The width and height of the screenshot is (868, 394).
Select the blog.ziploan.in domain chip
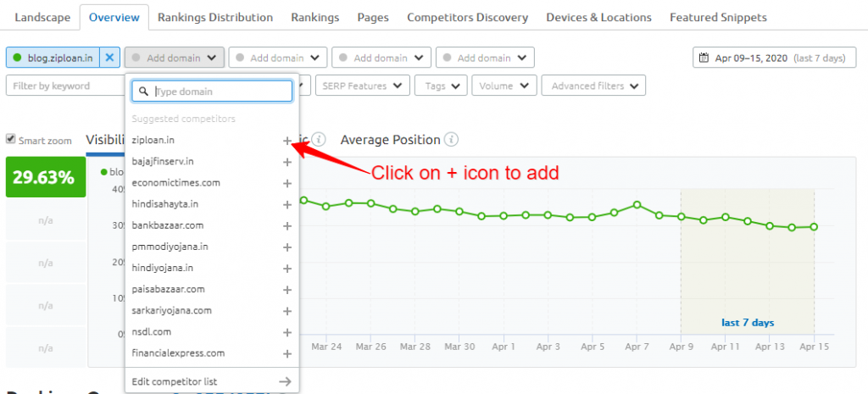pyautogui.click(x=53, y=58)
